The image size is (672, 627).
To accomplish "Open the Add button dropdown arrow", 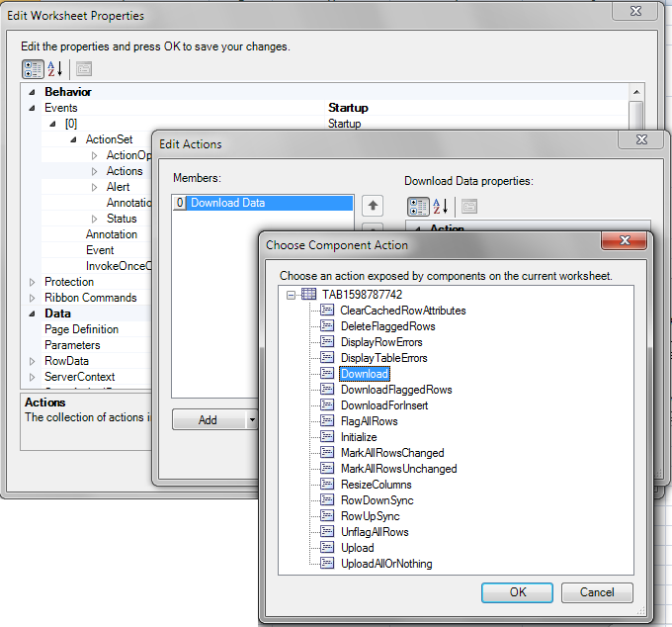I will [x=252, y=420].
